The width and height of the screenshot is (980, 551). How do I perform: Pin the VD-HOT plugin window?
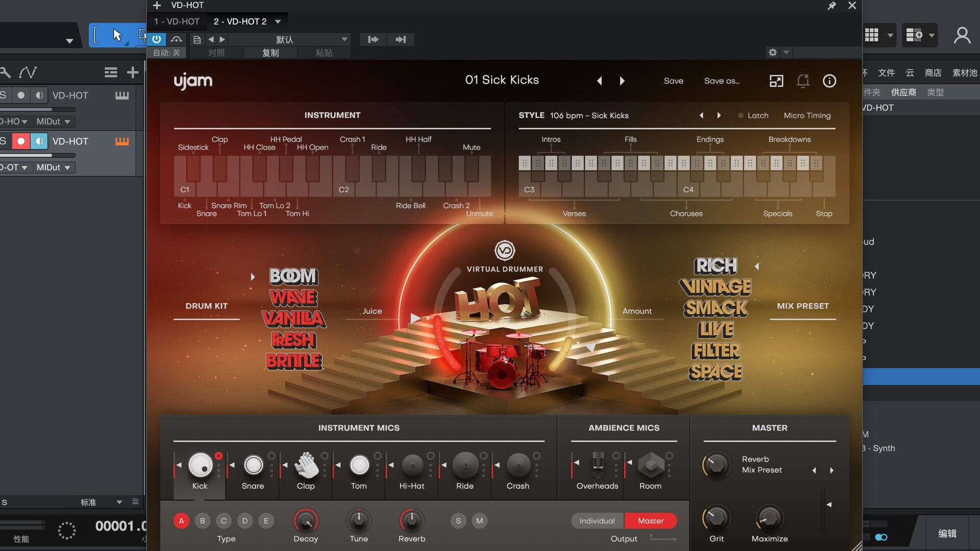(x=831, y=6)
